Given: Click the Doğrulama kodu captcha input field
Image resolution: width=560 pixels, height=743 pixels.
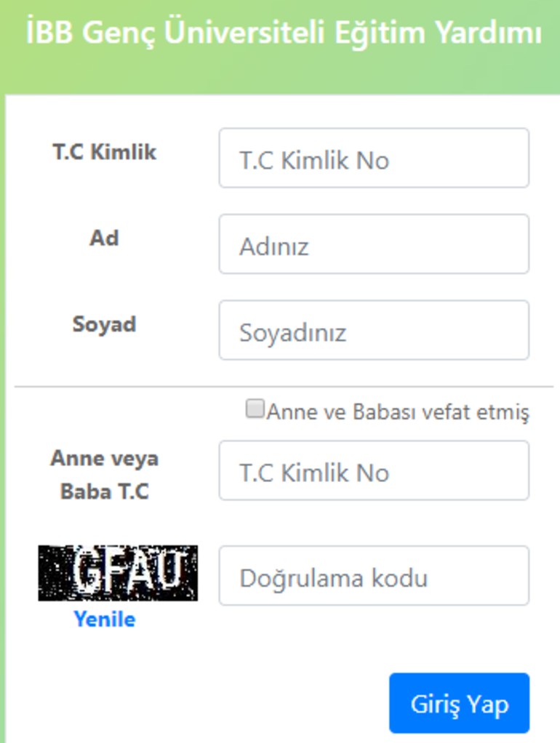Looking at the screenshot, I should pos(373,575).
